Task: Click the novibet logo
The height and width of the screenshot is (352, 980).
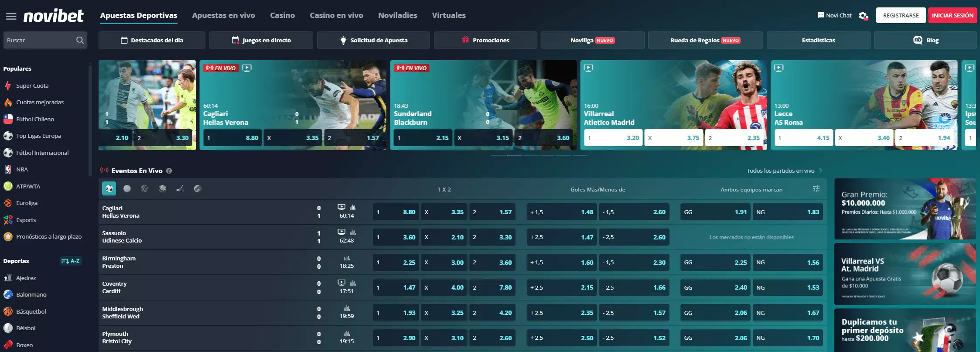Action: (53, 16)
